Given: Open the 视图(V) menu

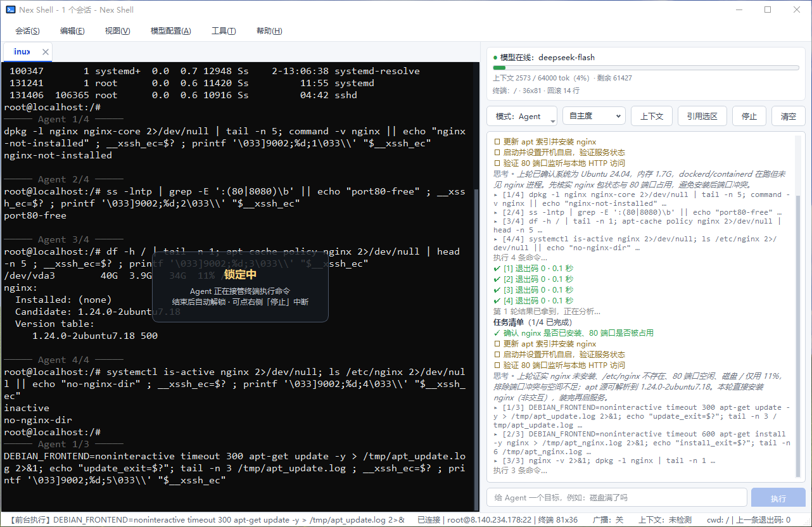Looking at the screenshot, I should click(117, 31).
